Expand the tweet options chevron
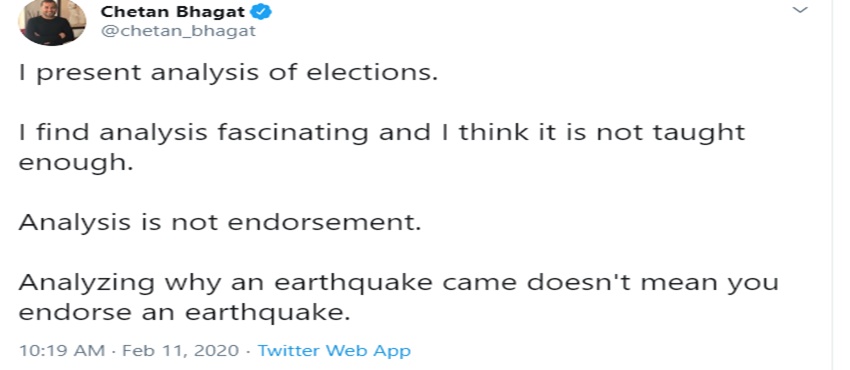Viewport: 850px width, 370px height. point(800,10)
